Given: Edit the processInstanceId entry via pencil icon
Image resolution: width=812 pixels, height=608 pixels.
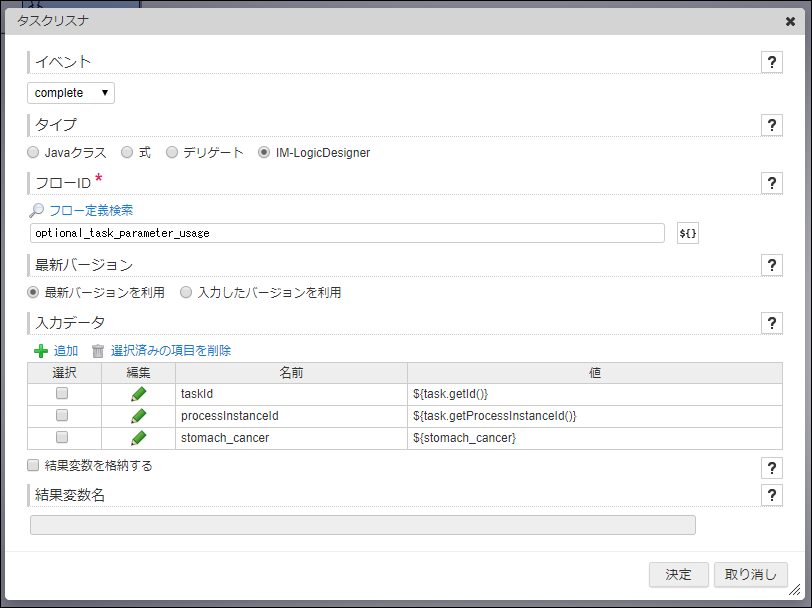Looking at the screenshot, I should pos(139,415).
